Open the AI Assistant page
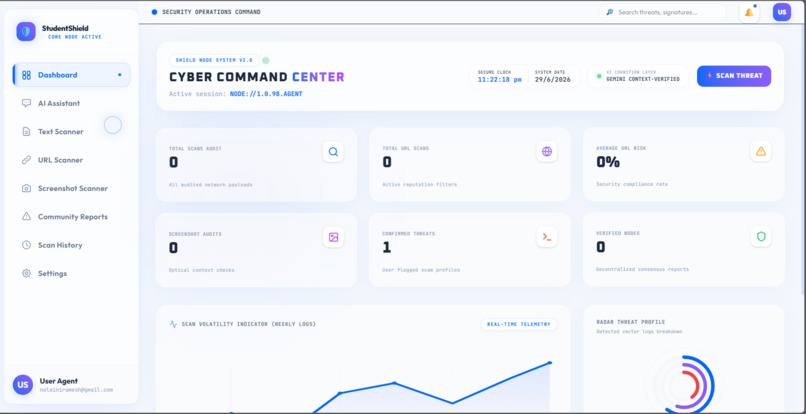 [71, 103]
